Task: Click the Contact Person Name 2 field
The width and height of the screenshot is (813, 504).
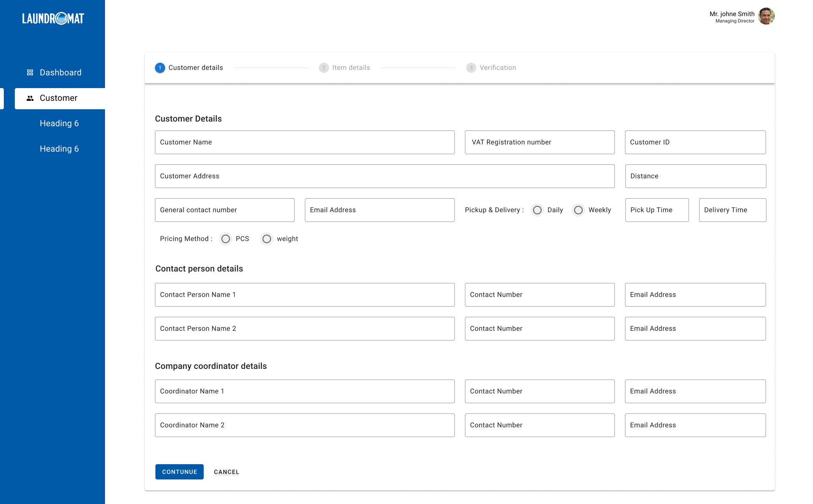Action: coord(304,328)
